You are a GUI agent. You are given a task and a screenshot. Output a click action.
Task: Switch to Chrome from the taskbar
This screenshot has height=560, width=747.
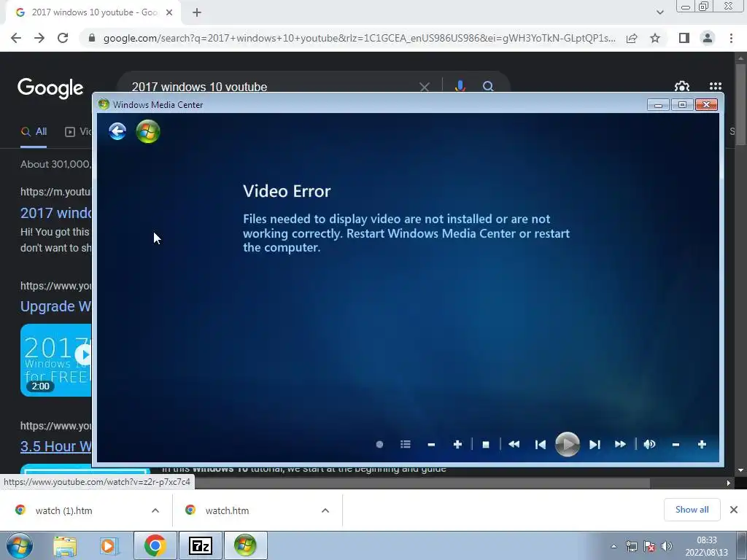tap(155, 545)
